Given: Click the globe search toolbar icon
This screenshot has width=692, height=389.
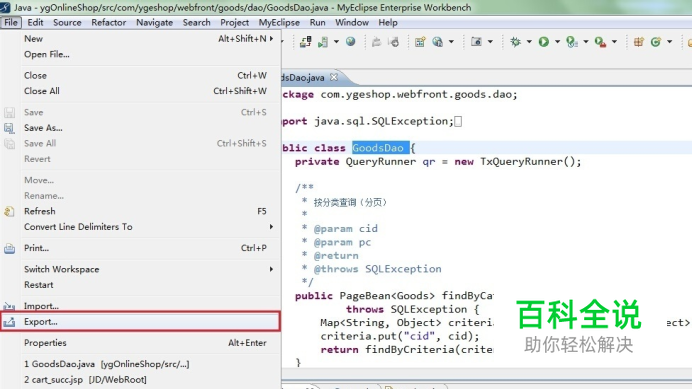Looking at the screenshot, I should (x=437, y=42).
